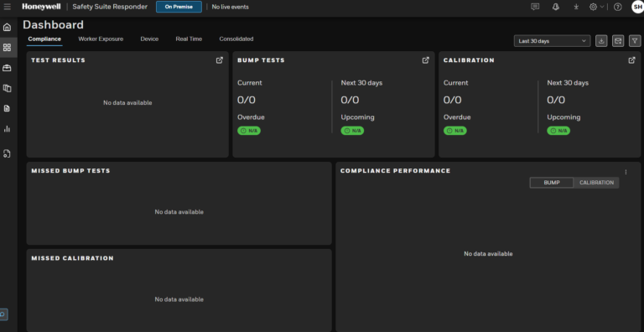Click Bump Tests Overdue N/A badge
Viewport: 644px width, 332px height.
tap(249, 131)
